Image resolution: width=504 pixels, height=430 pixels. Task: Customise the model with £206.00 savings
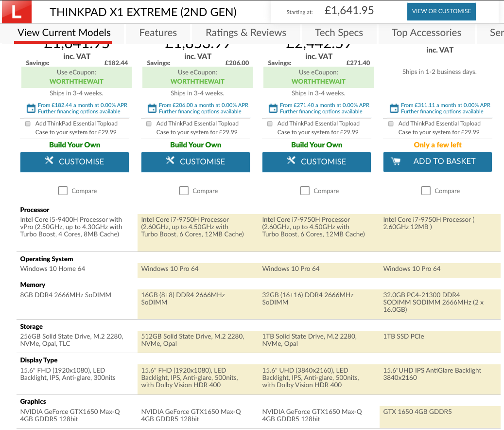(x=195, y=162)
